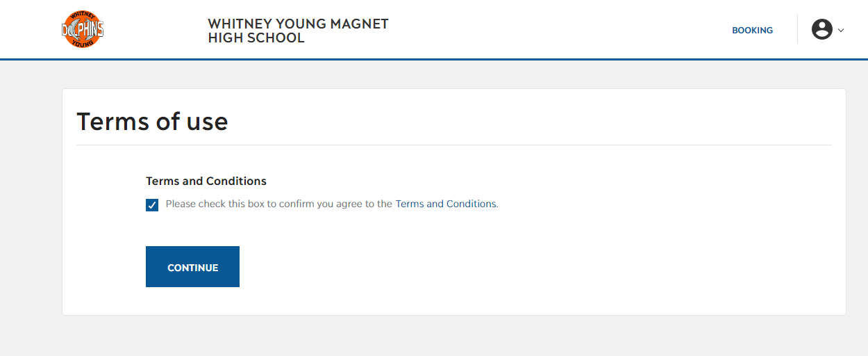Open the BOOKING menu item

point(752,30)
